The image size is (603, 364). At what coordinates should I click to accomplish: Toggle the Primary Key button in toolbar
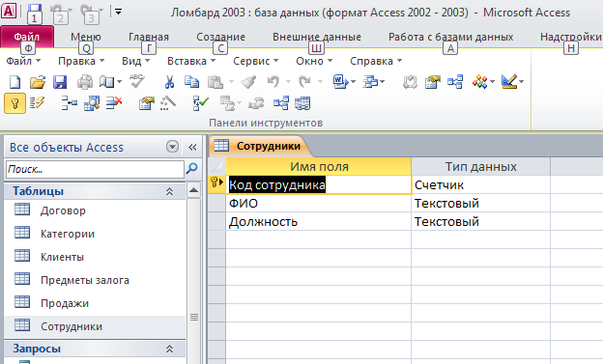15,103
